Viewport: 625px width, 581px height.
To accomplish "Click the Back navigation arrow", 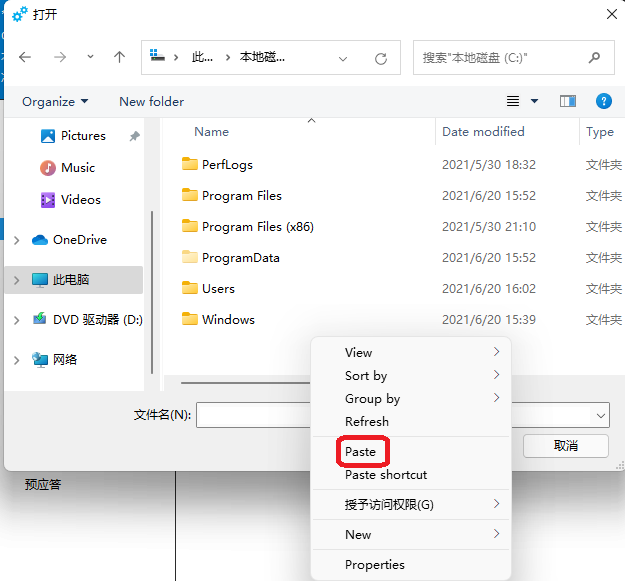I will pos(25,58).
